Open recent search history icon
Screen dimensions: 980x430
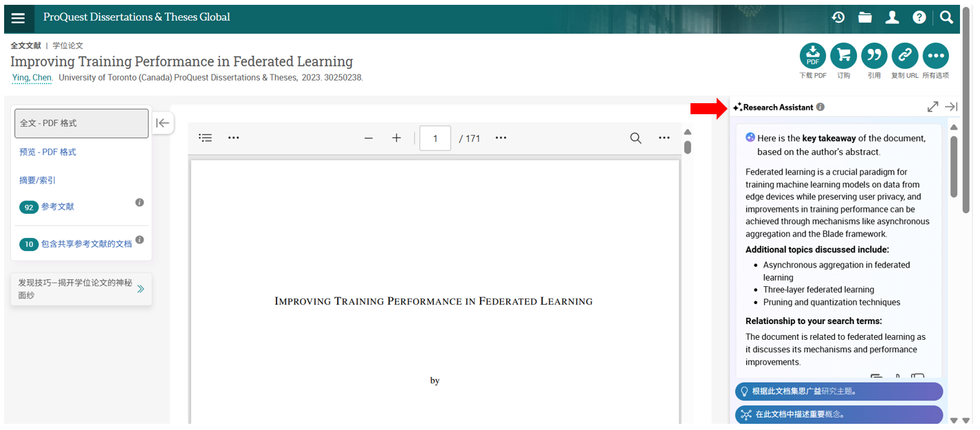click(x=838, y=18)
